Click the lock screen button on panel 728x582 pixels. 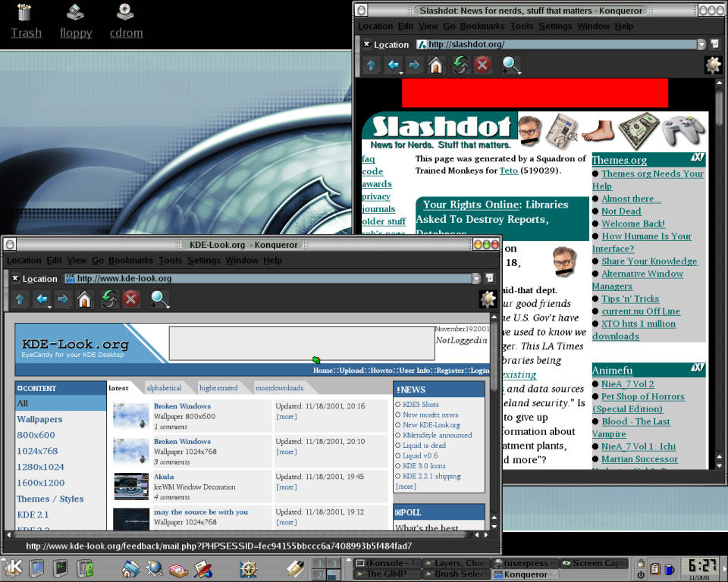(641, 564)
